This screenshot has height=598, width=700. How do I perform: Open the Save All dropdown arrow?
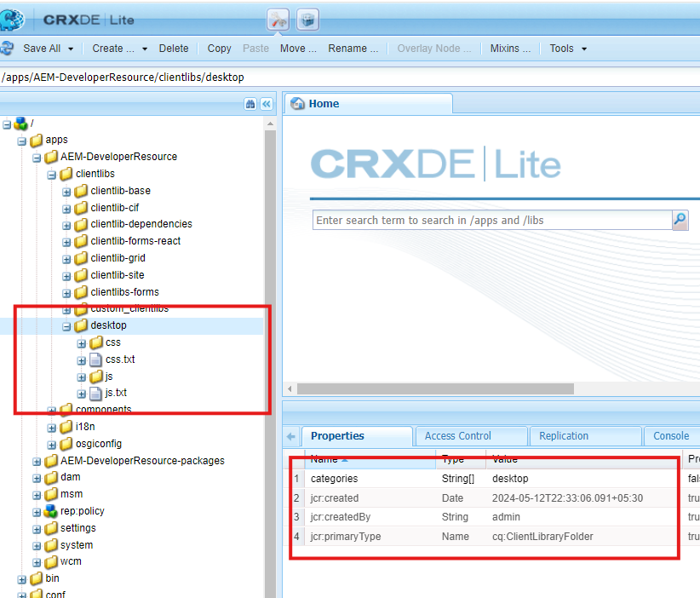coord(71,49)
